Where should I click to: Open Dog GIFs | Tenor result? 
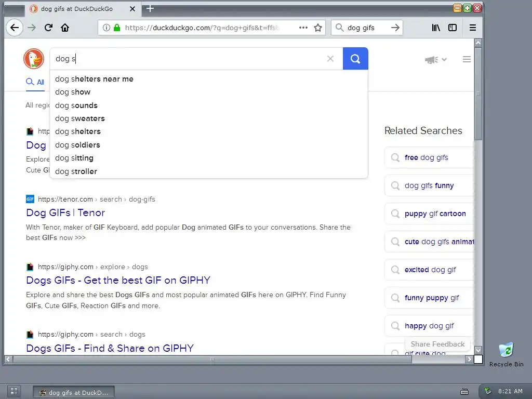coord(65,212)
